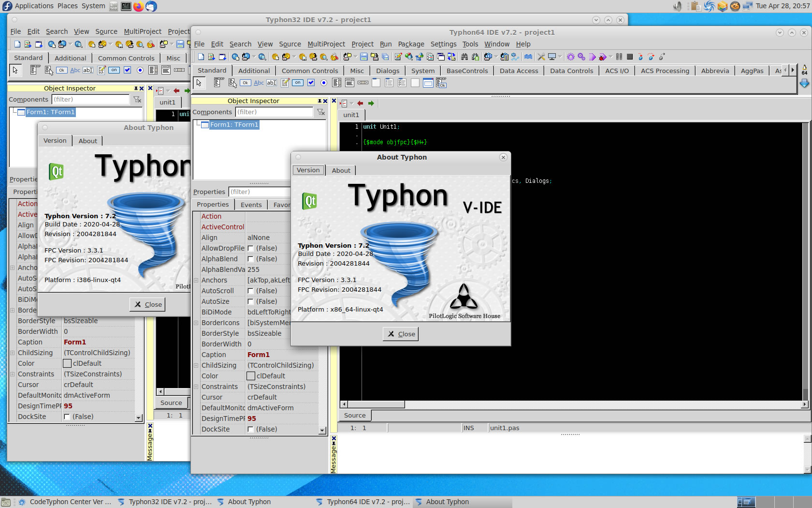
Task: Open Additional tab in Typhon32 palette
Action: click(x=70, y=58)
